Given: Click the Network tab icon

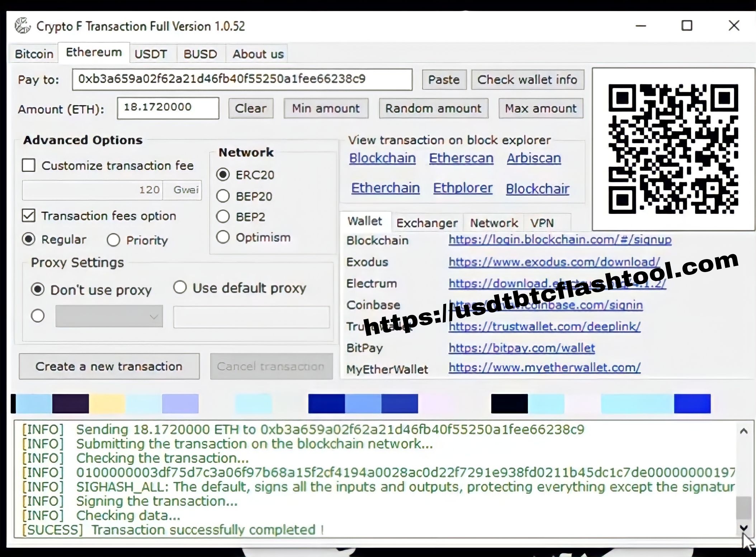Looking at the screenshot, I should coord(493,222).
